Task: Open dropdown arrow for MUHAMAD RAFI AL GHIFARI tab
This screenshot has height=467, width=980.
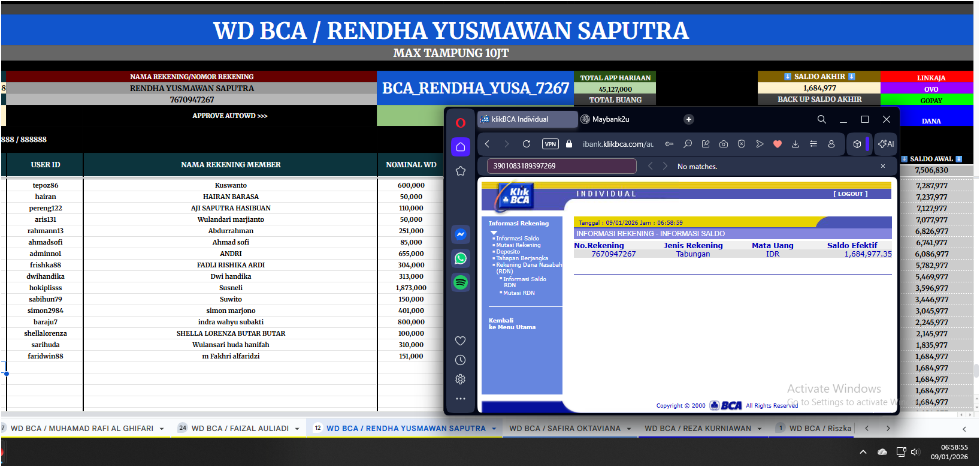Action: [x=162, y=429]
